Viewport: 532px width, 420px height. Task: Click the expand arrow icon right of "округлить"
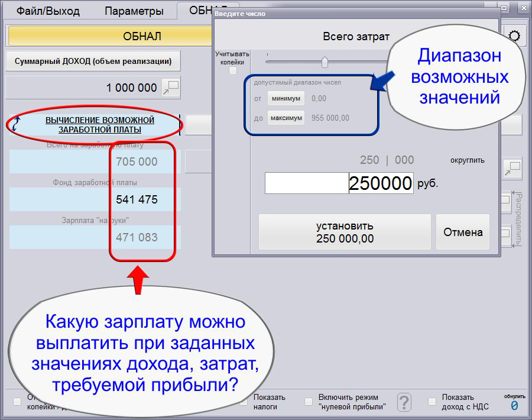click(512, 169)
